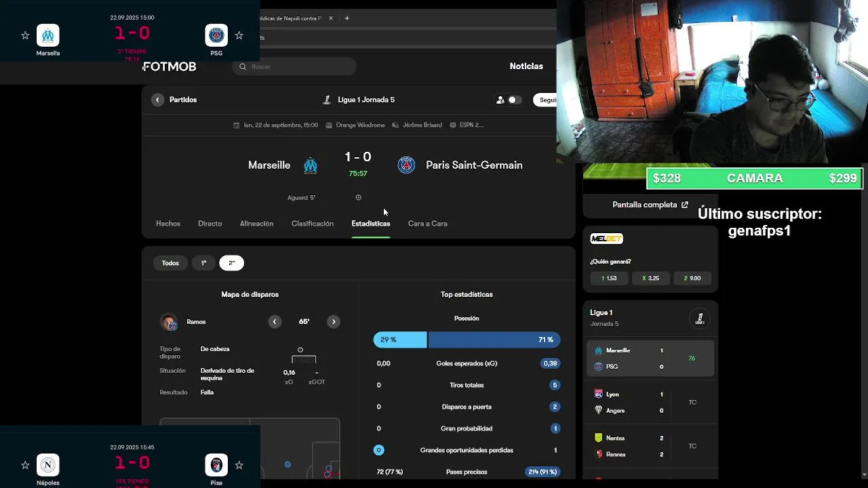Switch to the Clasificación tab
868x488 pixels.
click(313, 224)
